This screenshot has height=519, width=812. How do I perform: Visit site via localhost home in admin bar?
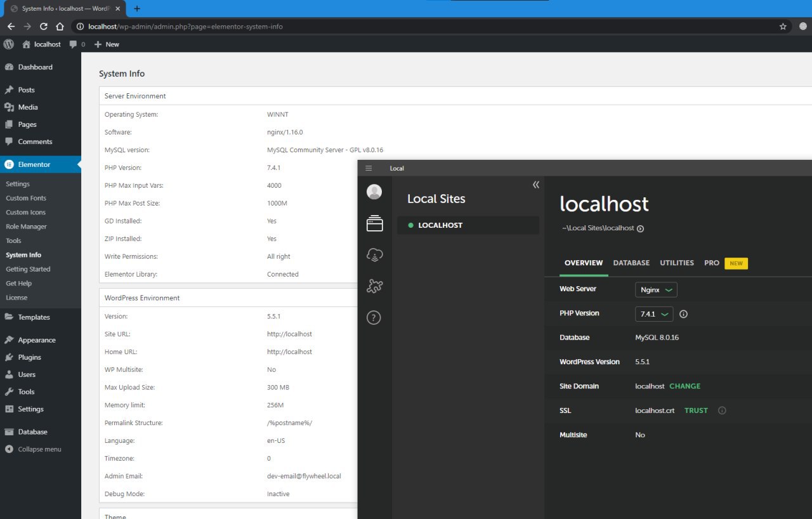click(x=42, y=44)
